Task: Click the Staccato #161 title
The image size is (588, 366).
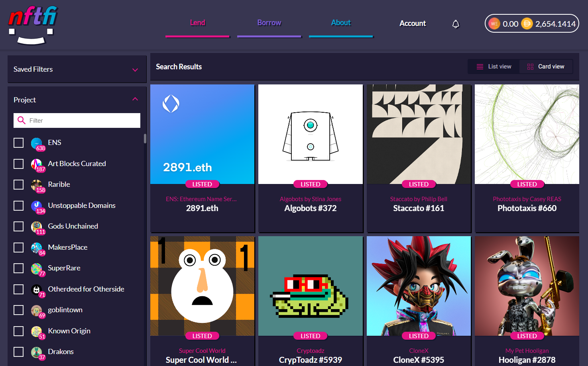Action: (x=419, y=208)
